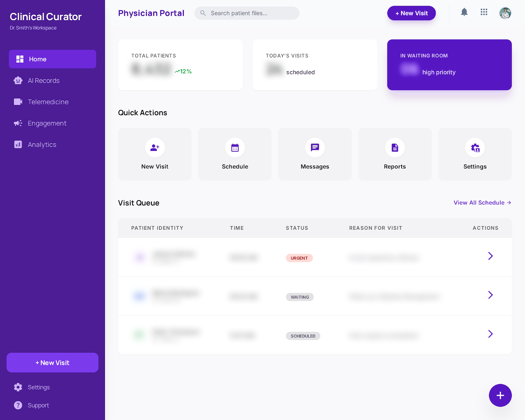Click the Clinical Curator logo text
Image resolution: width=525 pixels, height=420 pixels.
46,17
